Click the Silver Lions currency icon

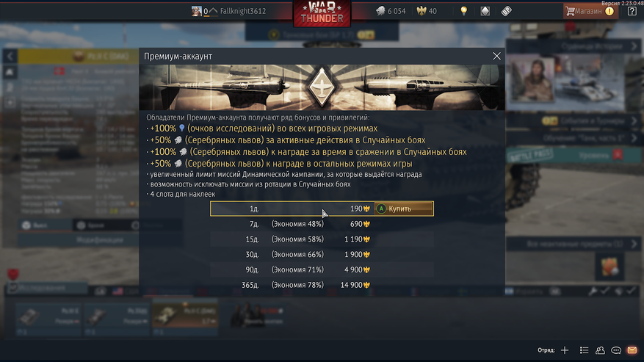pyautogui.click(x=380, y=11)
